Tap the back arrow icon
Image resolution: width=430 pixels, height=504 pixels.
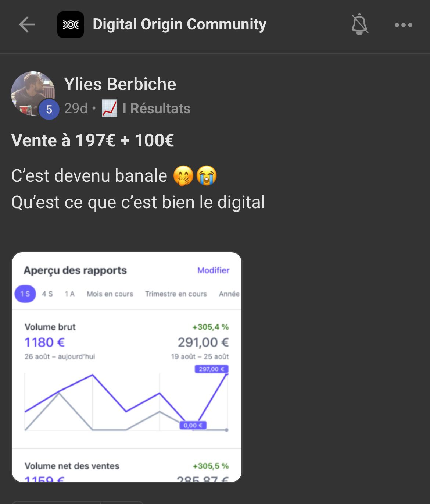[x=27, y=25]
